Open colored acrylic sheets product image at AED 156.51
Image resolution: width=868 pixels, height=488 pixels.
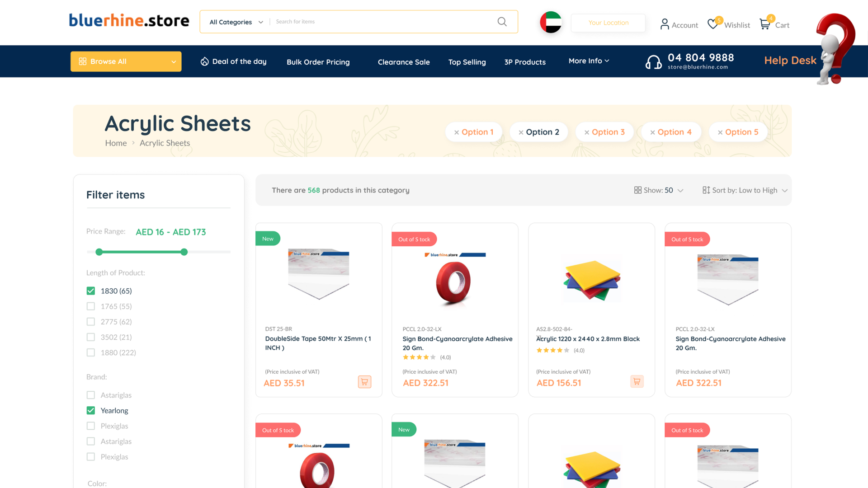592,280
